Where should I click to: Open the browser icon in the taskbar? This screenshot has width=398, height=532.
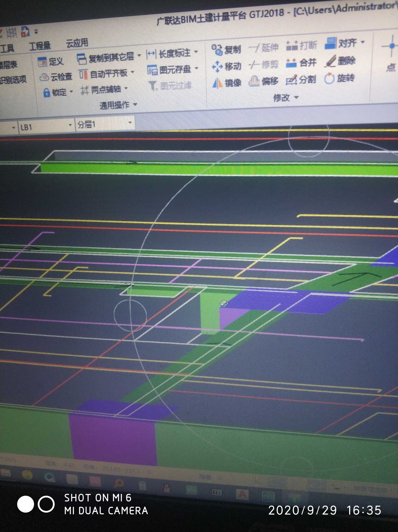(50, 477)
